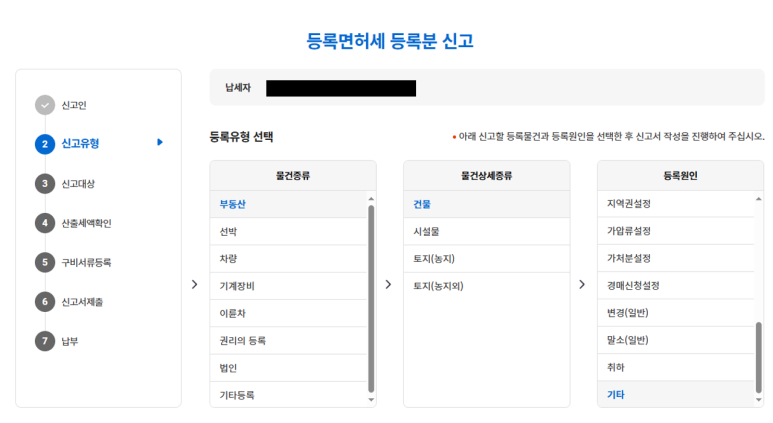Select 법인 in 물건종류 list

[288, 368]
